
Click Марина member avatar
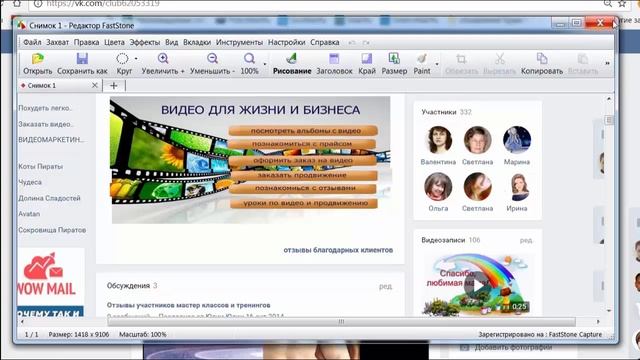[x=517, y=140]
